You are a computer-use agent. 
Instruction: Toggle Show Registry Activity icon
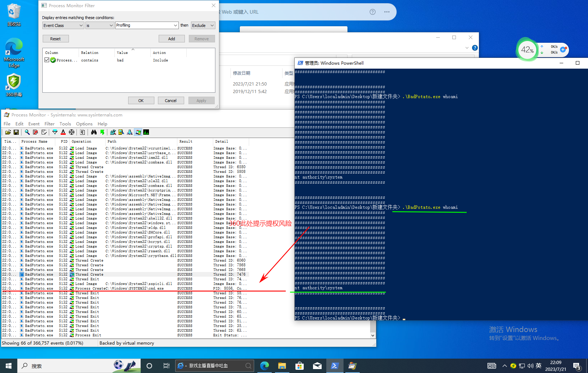(x=113, y=132)
